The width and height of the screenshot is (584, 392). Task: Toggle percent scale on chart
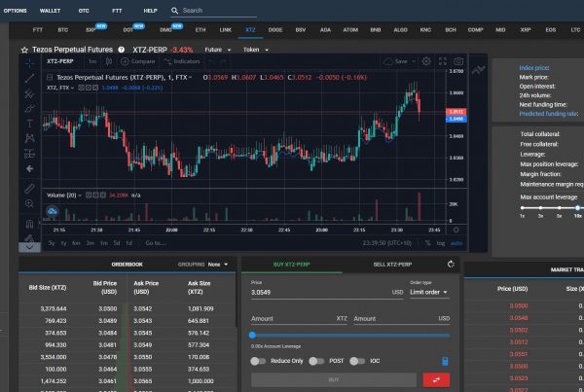pos(427,243)
